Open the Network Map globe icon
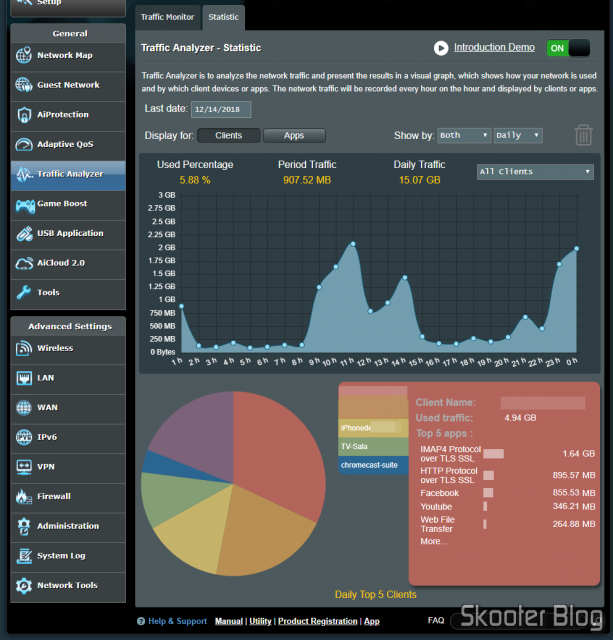The image size is (613, 640). click(24, 55)
